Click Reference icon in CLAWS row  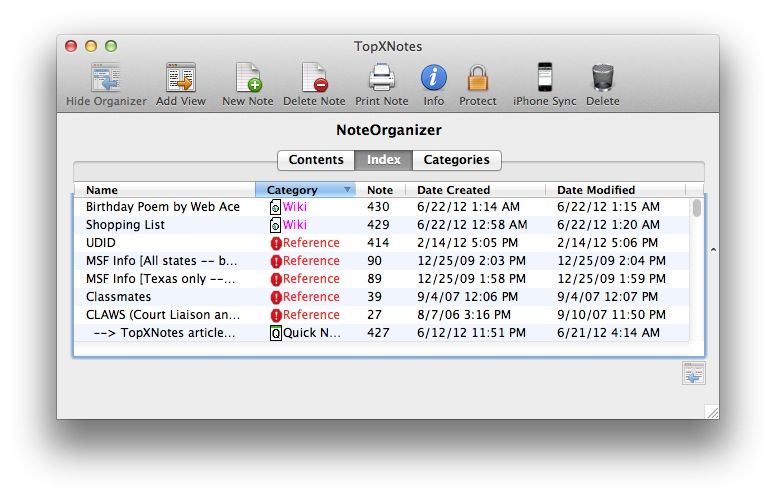pos(276,315)
